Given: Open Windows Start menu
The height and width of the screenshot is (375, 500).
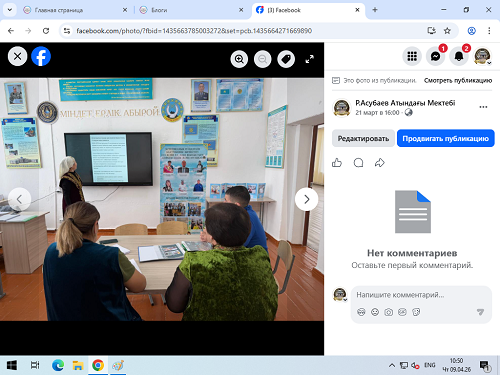Looking at the screenshot, I should 12,365.
